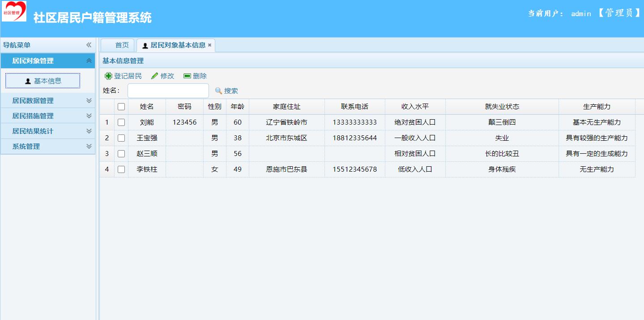Select the 居民对象管理 header button
This screenshot has width=644, height=320.
point(48,61)
